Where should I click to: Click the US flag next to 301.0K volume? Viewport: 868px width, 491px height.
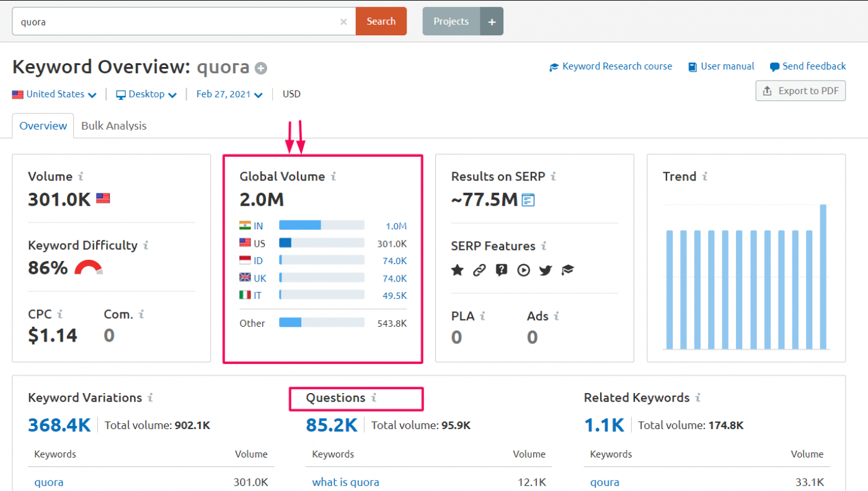(x=103, y=198)
